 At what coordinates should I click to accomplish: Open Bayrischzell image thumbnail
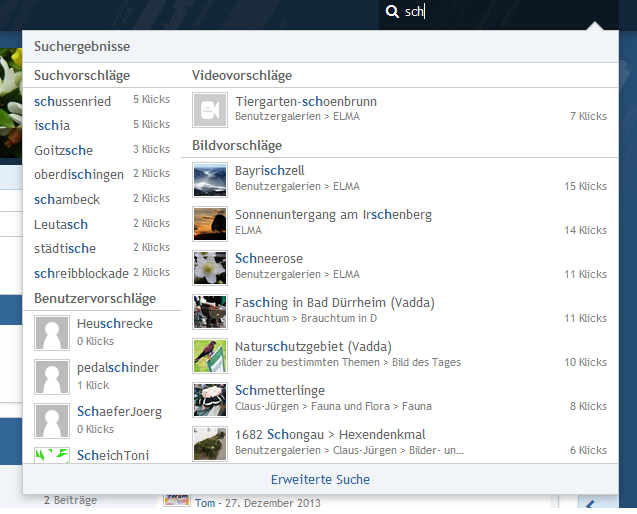point(210,180)
